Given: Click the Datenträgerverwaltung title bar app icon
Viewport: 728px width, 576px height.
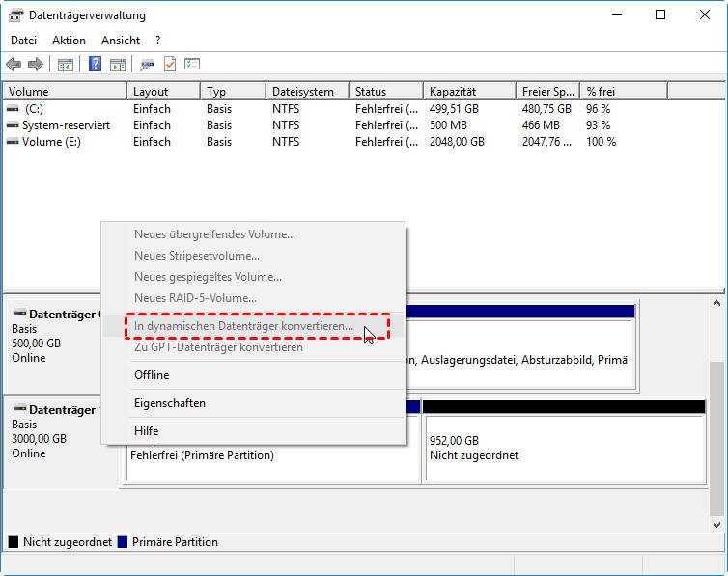Looking at the screenshot, I should (x=15, y=15).
